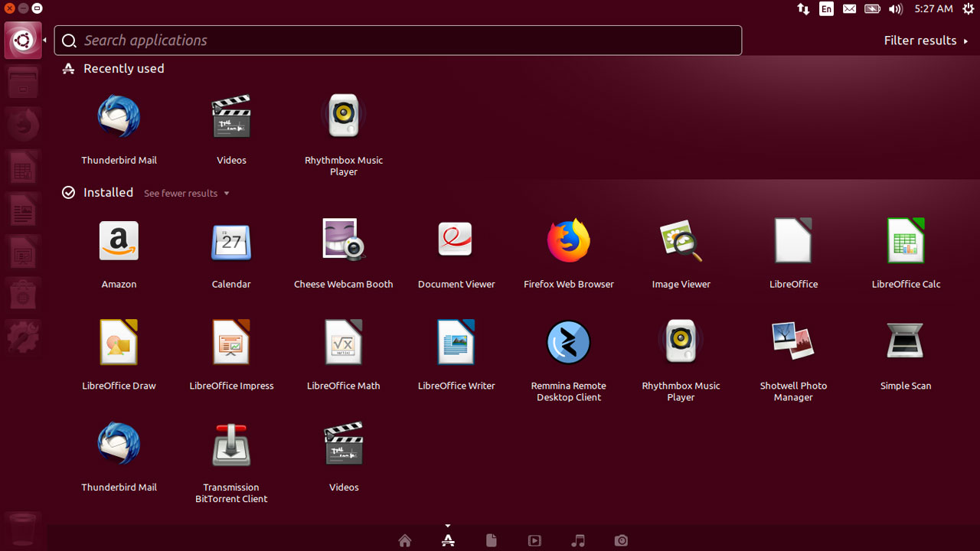980x551 pixels.
Task: Launch Transmission BitTorrent Client
Action: pyautogui.click(x=231, y=444)
